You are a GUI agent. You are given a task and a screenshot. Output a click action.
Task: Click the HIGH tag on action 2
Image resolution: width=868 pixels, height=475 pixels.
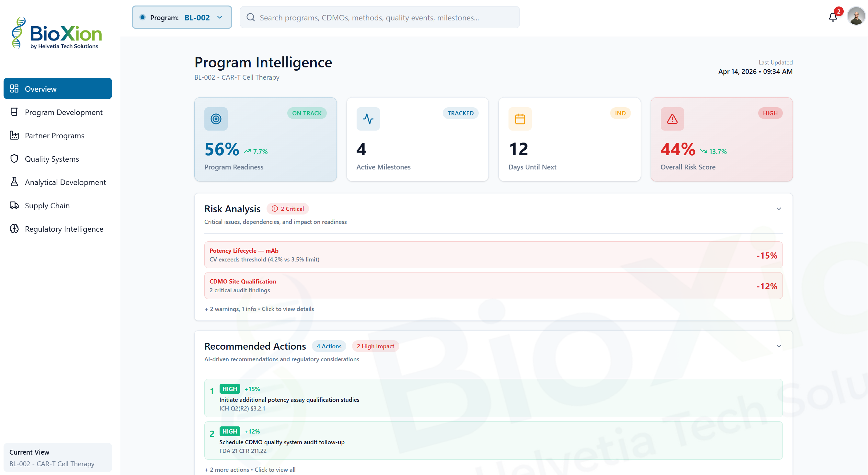pyautogui.click(x=230, y=431)
